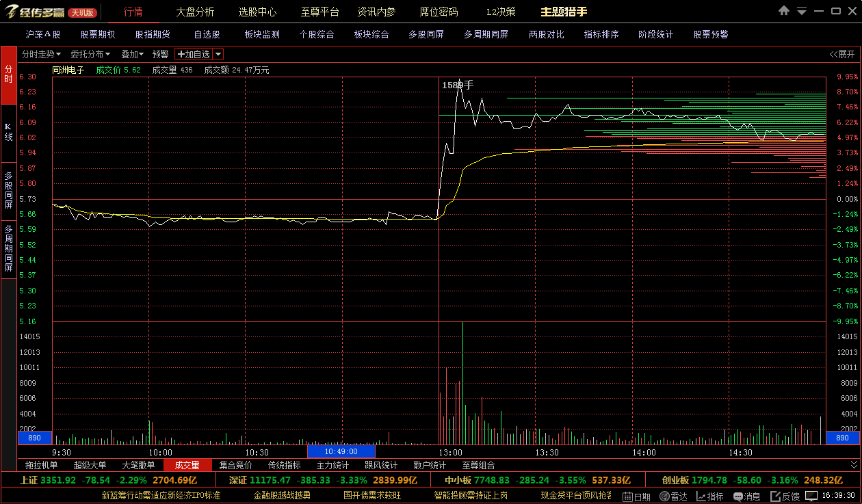Open the L2决策 tab
The image size is (862, 504).
pyautogui.click(x=501, y=12)
